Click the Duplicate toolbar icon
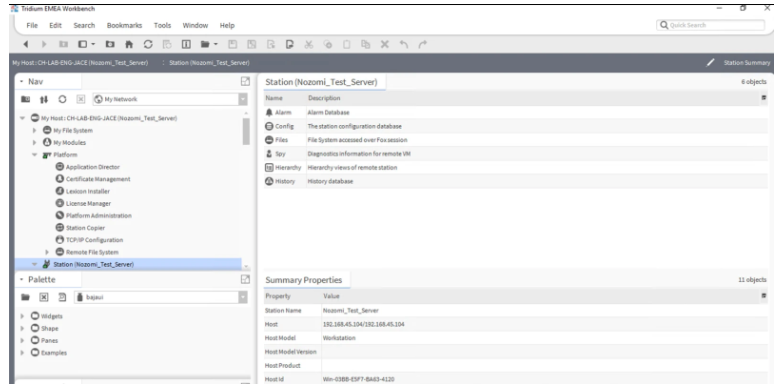The image size is (779, 390). [x=366, y=44]
